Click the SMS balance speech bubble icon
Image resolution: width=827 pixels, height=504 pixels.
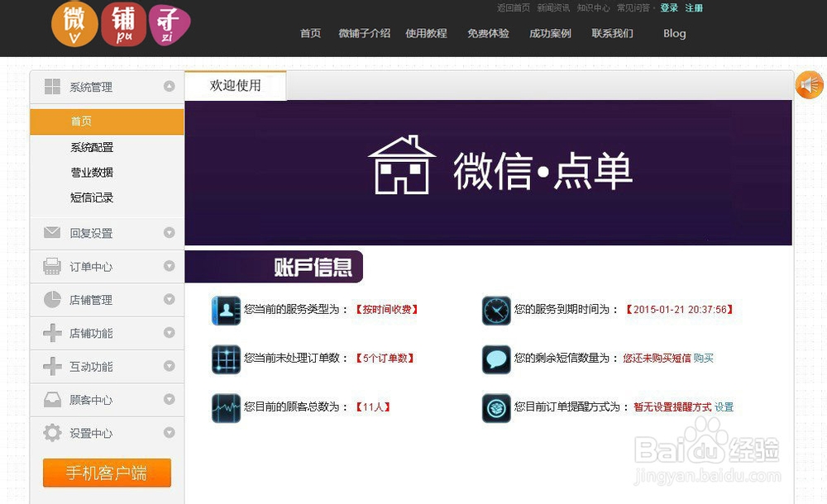496,359
